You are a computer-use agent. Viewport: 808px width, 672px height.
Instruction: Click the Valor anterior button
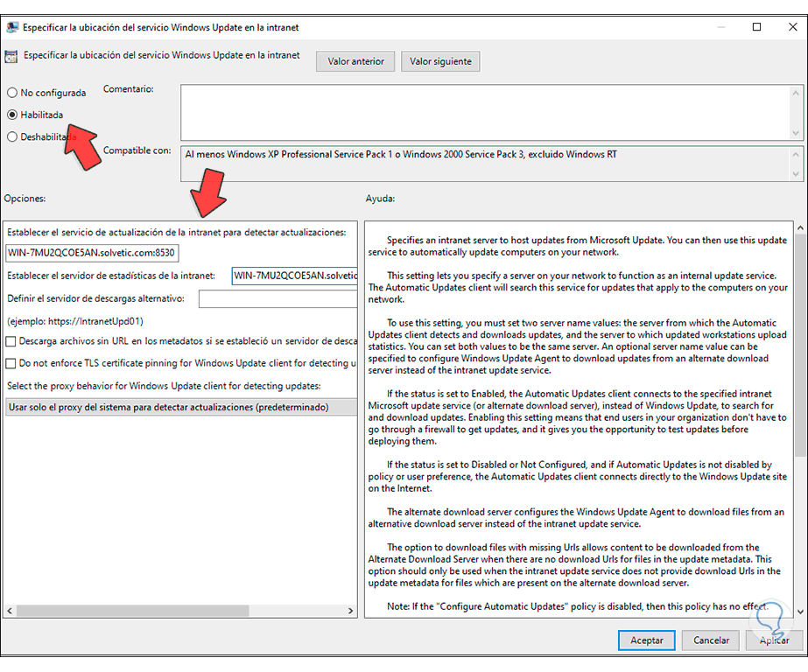(355, 61)
